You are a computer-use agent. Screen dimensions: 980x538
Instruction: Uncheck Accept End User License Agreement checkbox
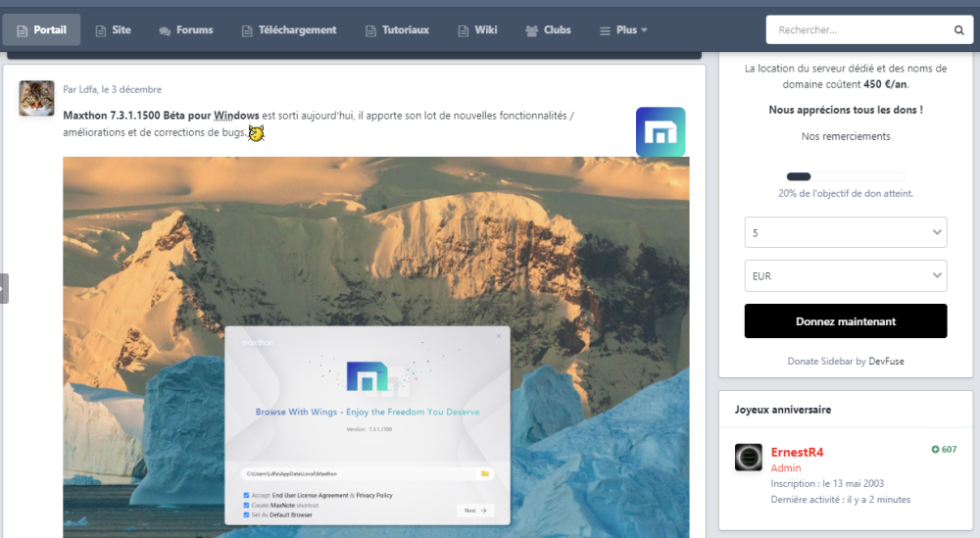click(246, 496)
